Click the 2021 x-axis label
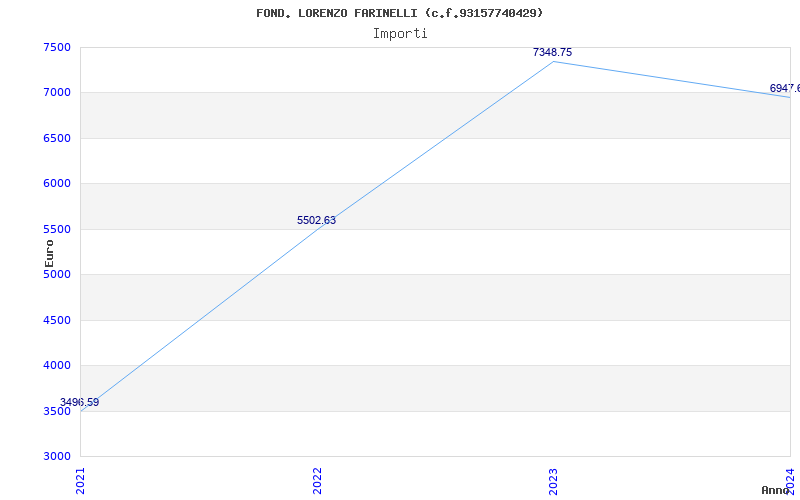The width and height of the screenshot is (800, 500). tap(80, 481)
